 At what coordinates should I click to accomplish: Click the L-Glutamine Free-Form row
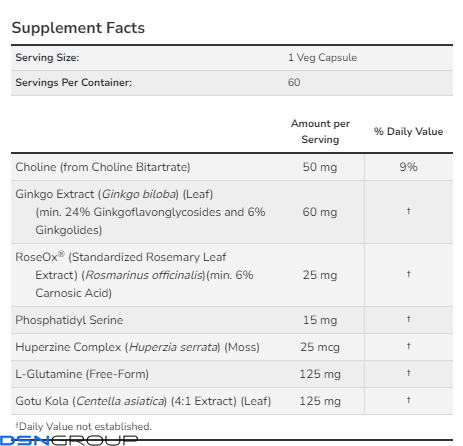[x=232, y=374]
